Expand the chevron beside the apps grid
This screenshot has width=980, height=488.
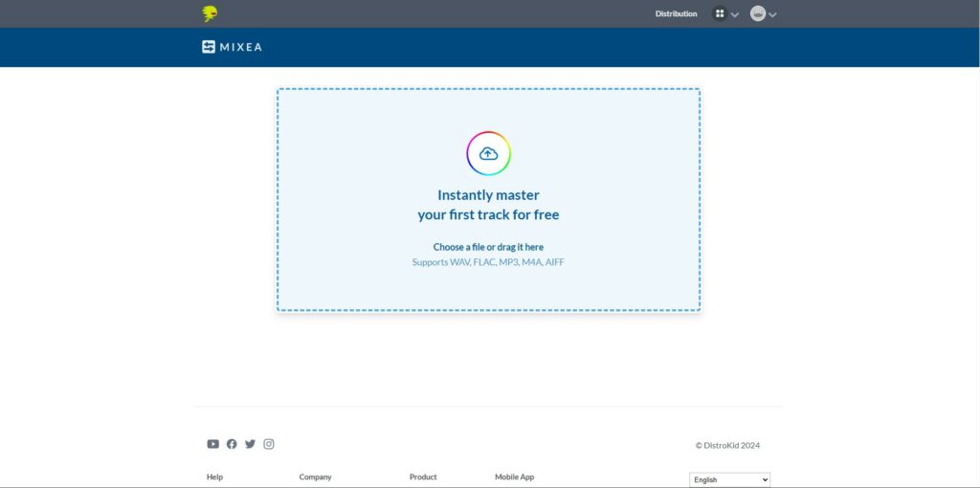[x=735, y=14]
